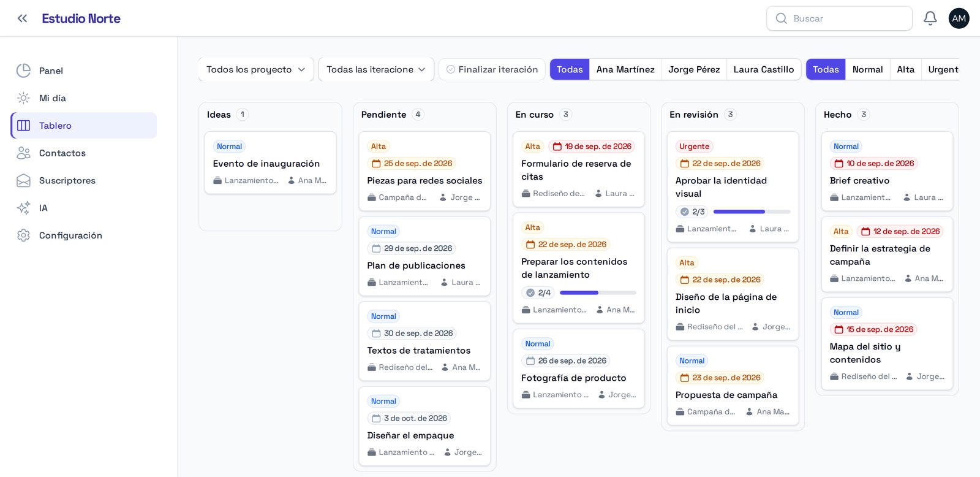The image size is (980, 477).
Task: Click the progress bar on Preparar los contenidos de lanzamiento
Action: click(x=598, y=292)
